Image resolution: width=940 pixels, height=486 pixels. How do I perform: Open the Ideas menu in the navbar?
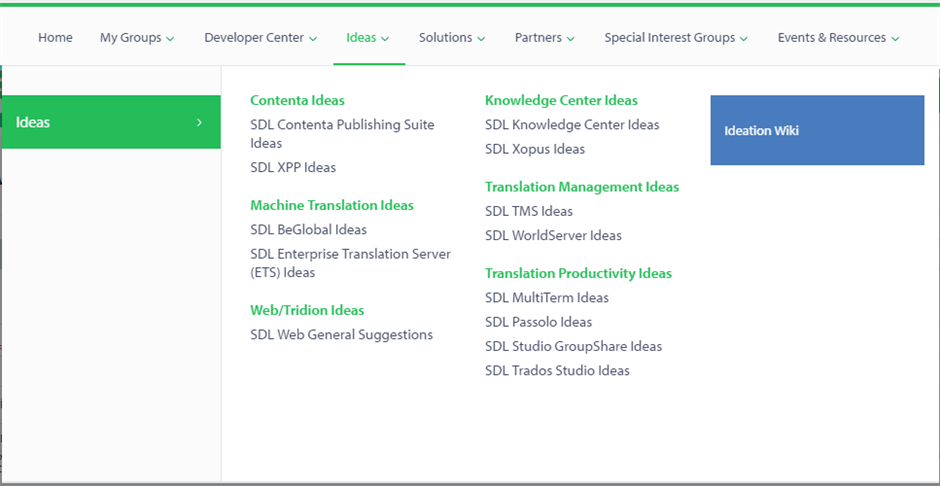click(x=367, y=38)
